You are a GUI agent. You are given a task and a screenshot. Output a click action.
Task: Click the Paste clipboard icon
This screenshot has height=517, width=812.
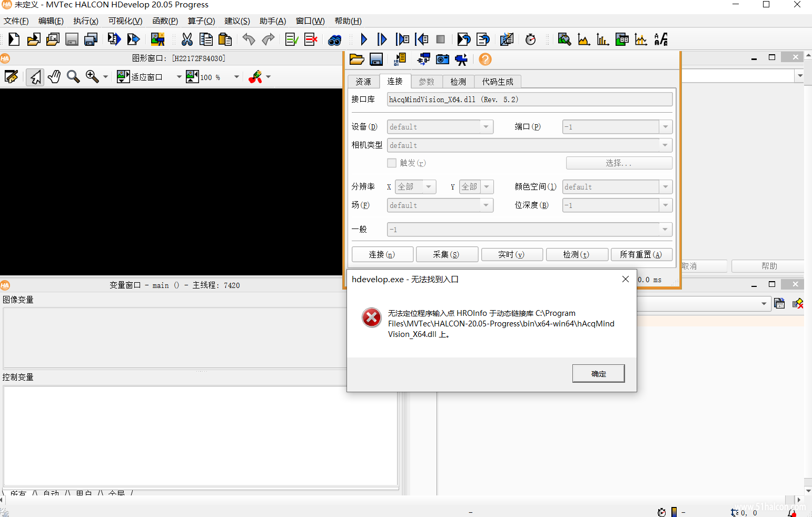pos(225,39)
